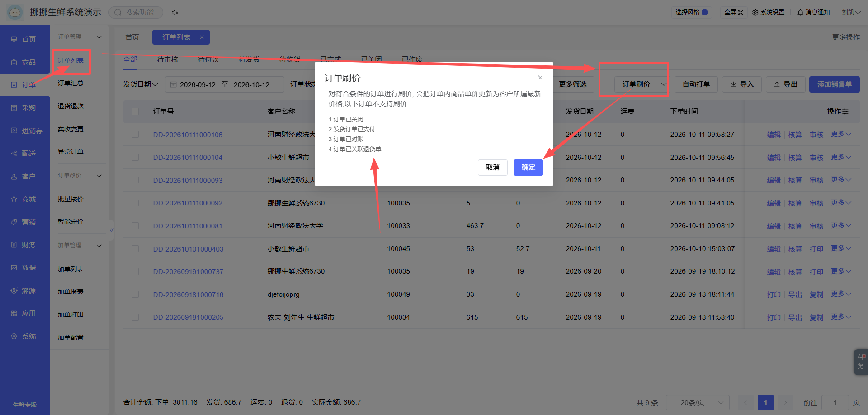Open the 首页 sidebar icon
Viewport: 868px width, 415px height.
pos(14,39)
